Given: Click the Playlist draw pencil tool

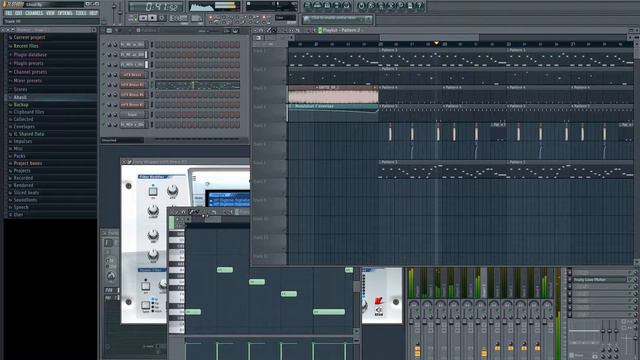Looking at the screenshot, I should point(268,30).
